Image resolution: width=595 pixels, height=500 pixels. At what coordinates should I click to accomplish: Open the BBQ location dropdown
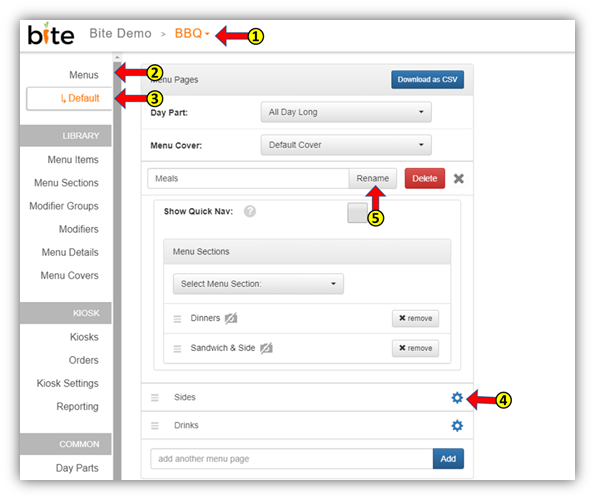pyautogui.click(x=192, y=33)
